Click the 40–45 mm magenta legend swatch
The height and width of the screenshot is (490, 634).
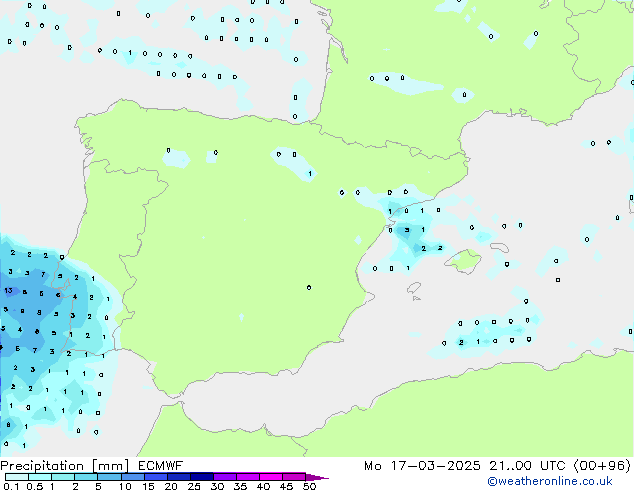pos(271,477)
